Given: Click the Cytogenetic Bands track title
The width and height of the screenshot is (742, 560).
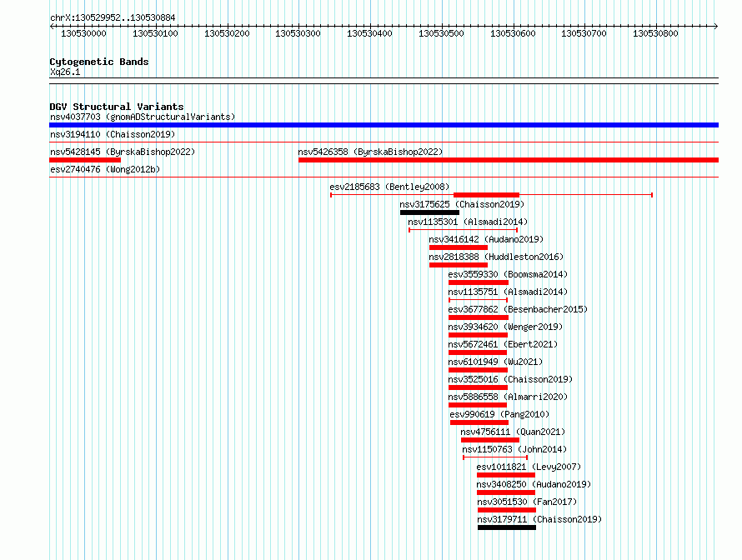Looking at the screenshot, I should pyautogui.click(x=99, y=62).
